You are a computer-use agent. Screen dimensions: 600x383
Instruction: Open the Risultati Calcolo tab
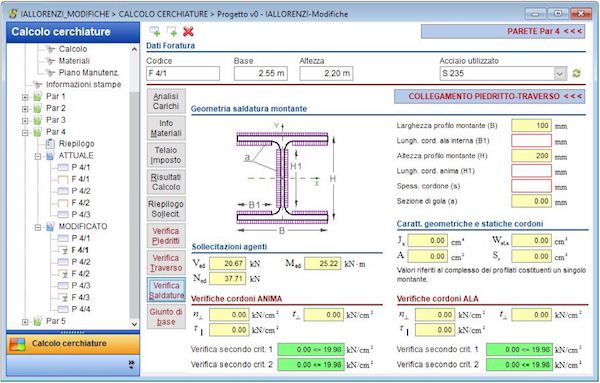tap(166, 182)
